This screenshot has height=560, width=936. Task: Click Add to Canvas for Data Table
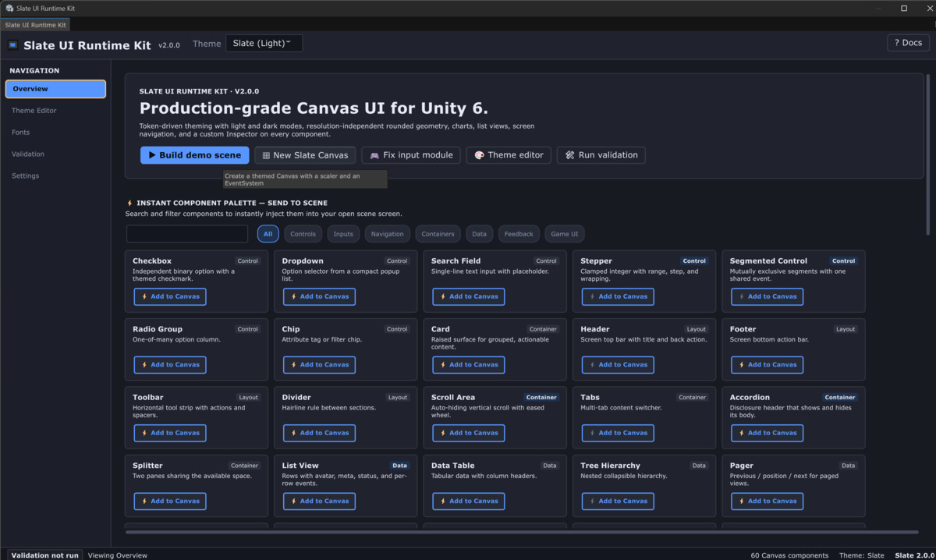click(x=468, y=502)
